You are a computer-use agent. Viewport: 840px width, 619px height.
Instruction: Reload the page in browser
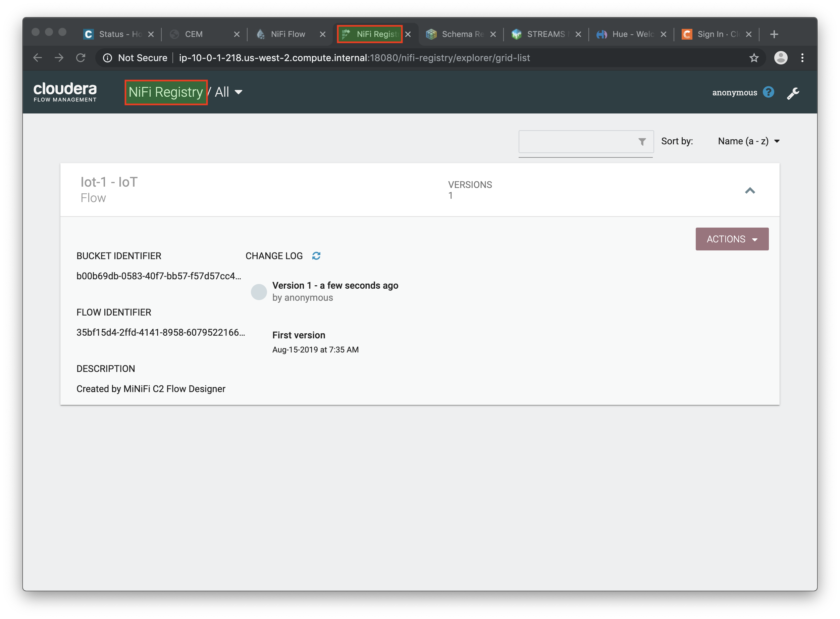point(81,58)
